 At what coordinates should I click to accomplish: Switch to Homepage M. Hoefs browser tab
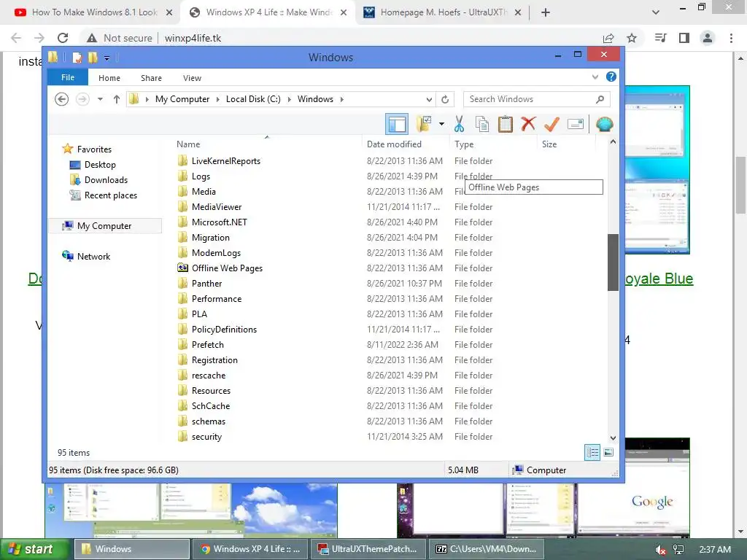point(443,12)
